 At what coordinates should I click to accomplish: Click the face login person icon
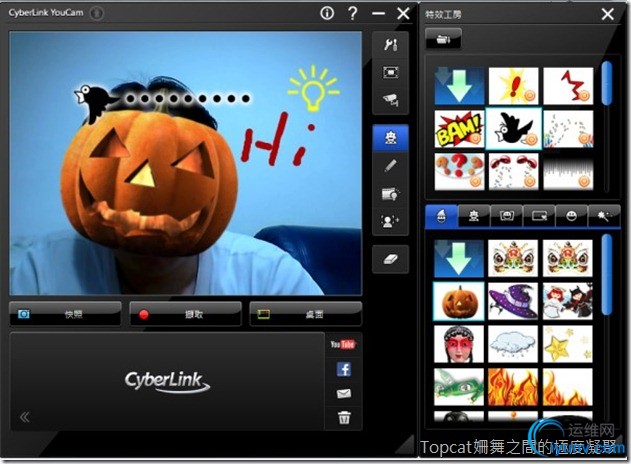pos(390,221)
